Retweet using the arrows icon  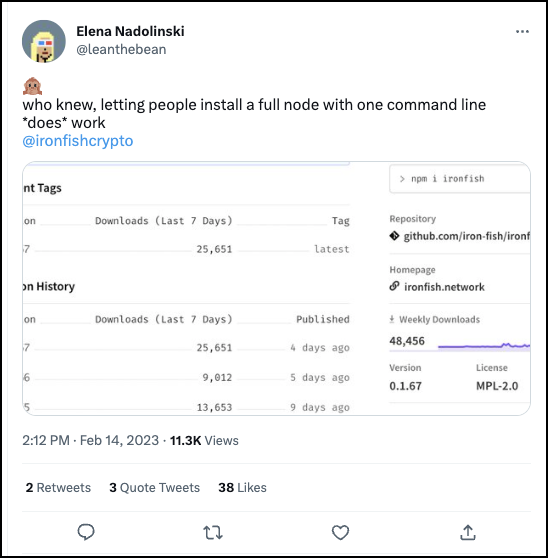point(213,533)
